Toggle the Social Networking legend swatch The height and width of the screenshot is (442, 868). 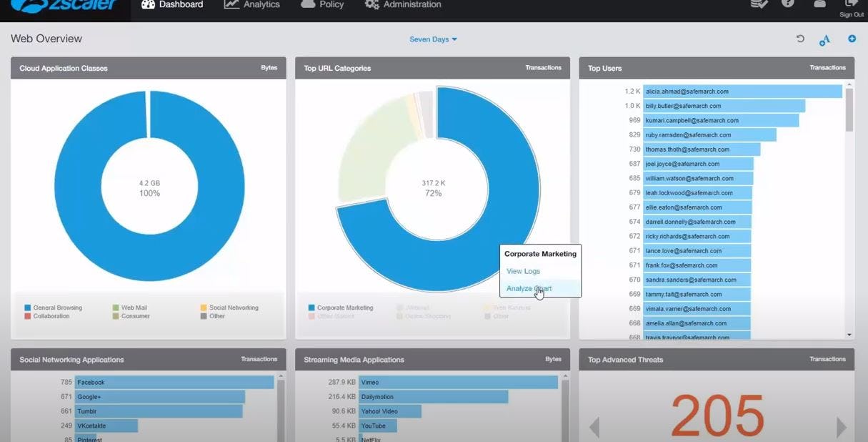point(204,308)
